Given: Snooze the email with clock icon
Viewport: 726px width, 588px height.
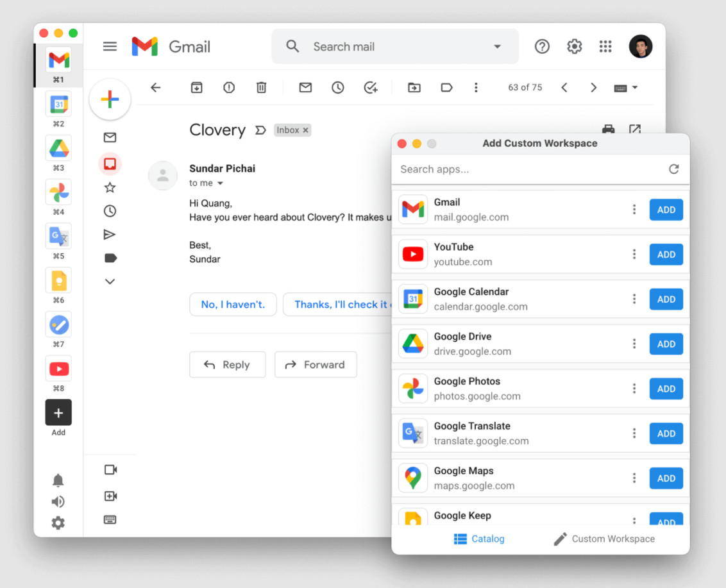Looking at the screenshot, I should (337, 87).
